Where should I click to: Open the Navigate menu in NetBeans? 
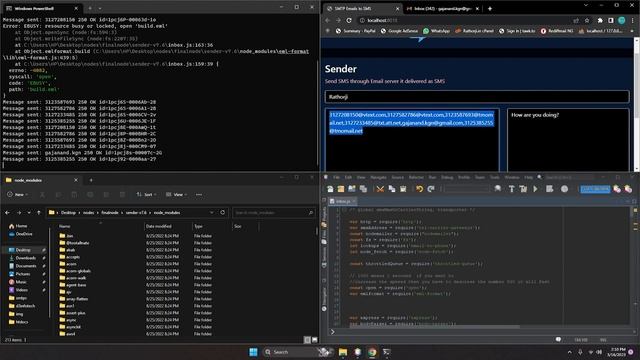(378, 178)
